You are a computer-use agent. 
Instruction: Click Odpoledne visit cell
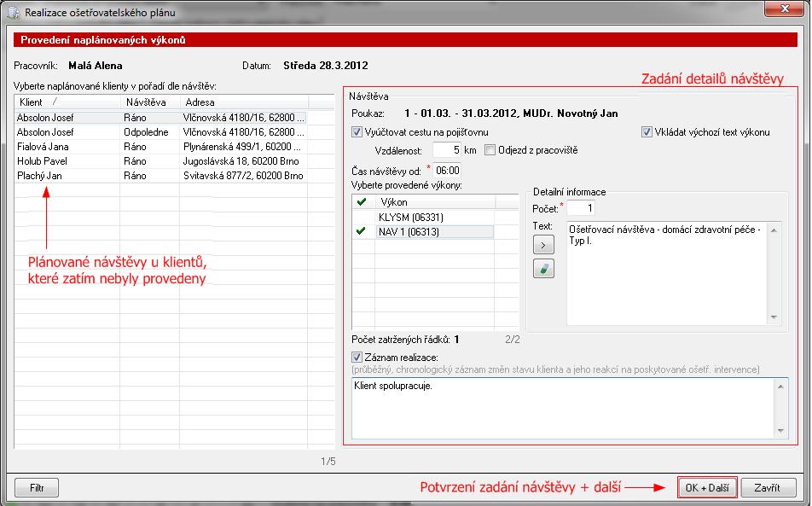(146, 132)
